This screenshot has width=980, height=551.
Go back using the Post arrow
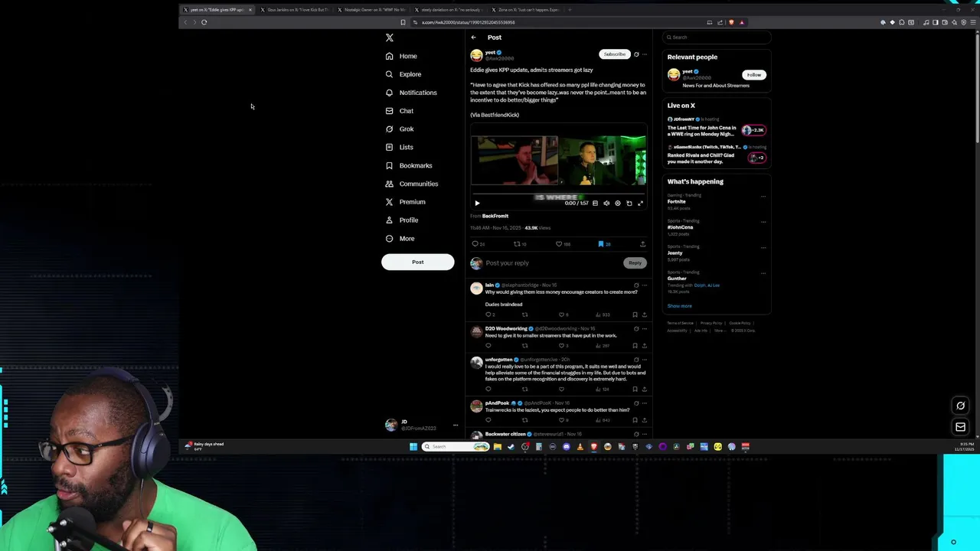(473, 37)
